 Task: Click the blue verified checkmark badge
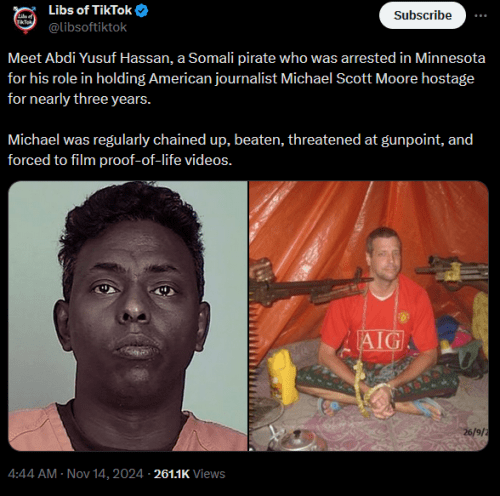coord(142,11)
